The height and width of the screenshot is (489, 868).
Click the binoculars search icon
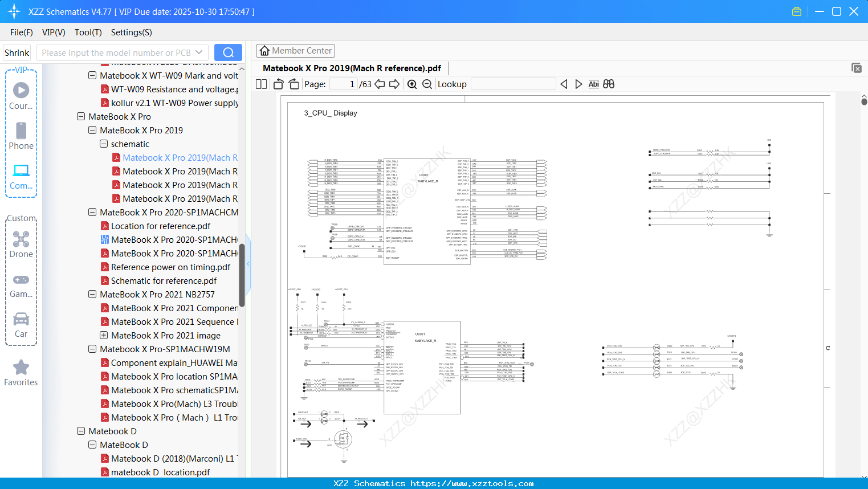click(x=609, y=84)
